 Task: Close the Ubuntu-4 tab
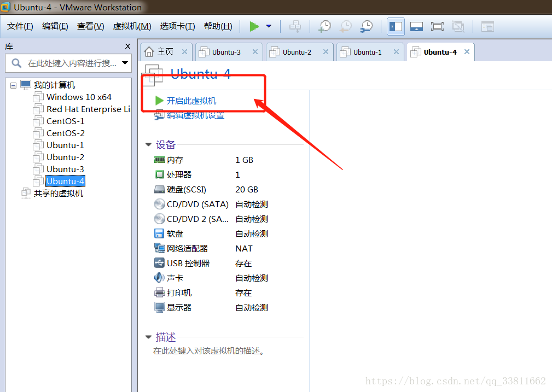(x=467, y=52)
